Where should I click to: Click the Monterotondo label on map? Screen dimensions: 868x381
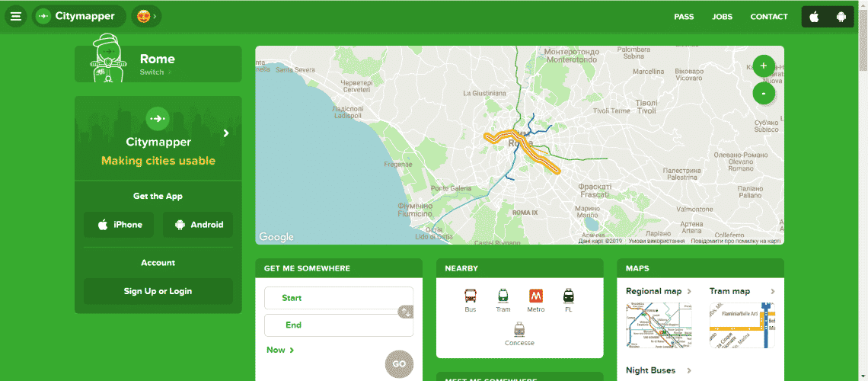(x=571, y=56)
